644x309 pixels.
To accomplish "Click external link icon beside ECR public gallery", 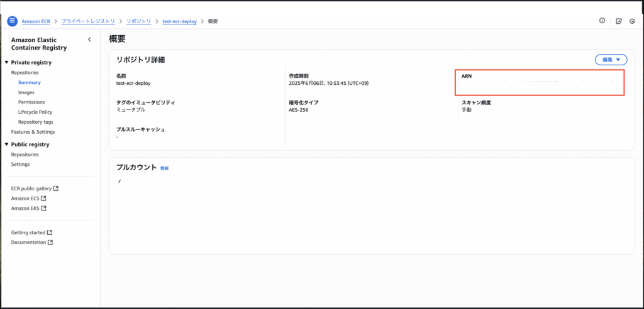I will click(x=56, y=188).
